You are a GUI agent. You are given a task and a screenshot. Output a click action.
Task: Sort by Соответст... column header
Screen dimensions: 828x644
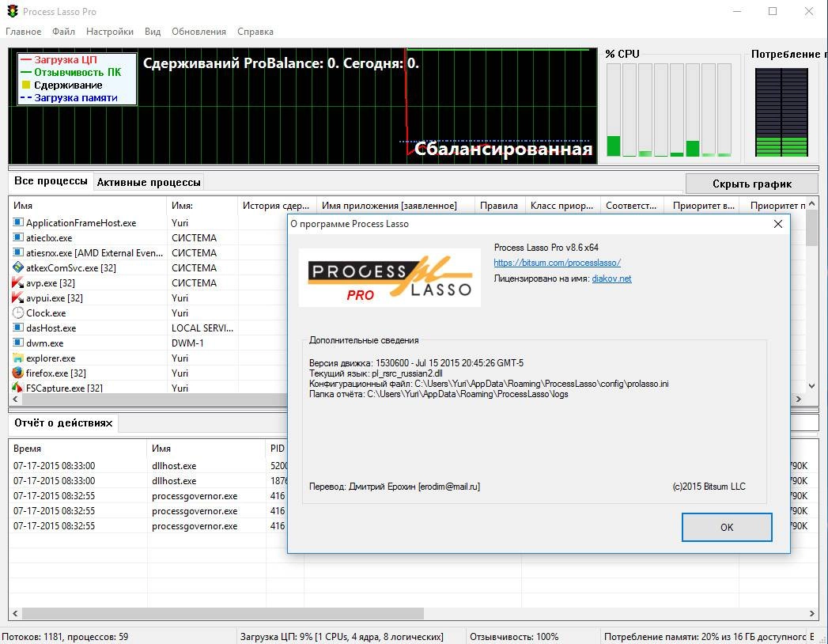(632, 206)
